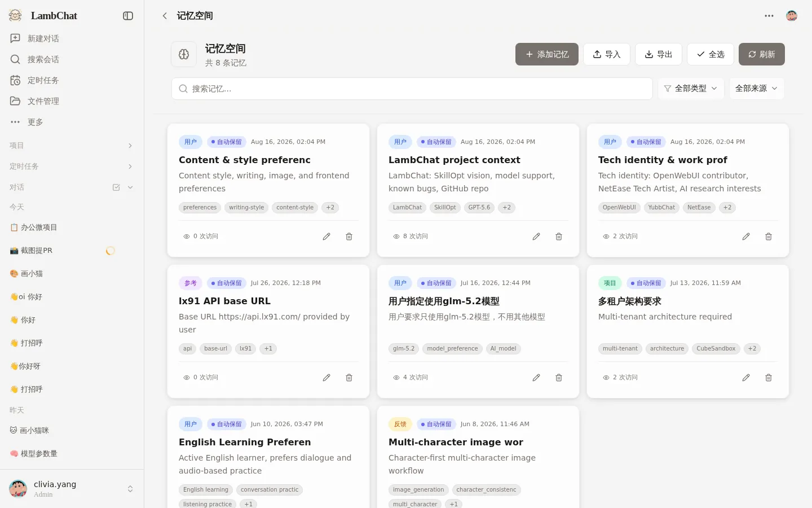Click the OpenWebUI tag
The image size is (812, 508).
pos(619,208)
